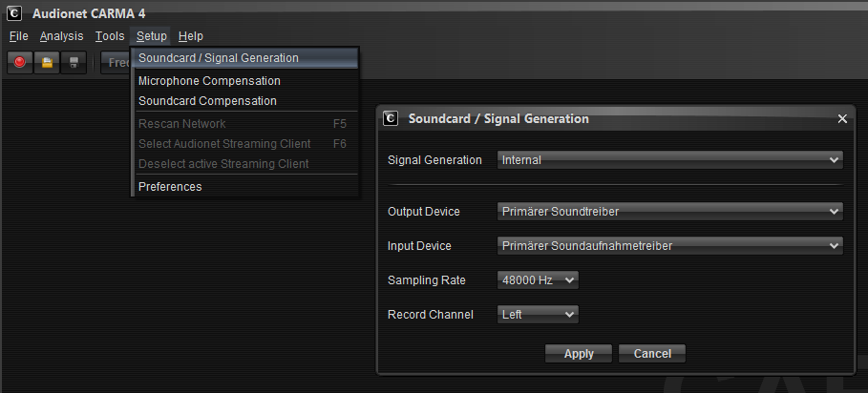
Task: Select the Record Channel dropdown
Action: [539, 314]
